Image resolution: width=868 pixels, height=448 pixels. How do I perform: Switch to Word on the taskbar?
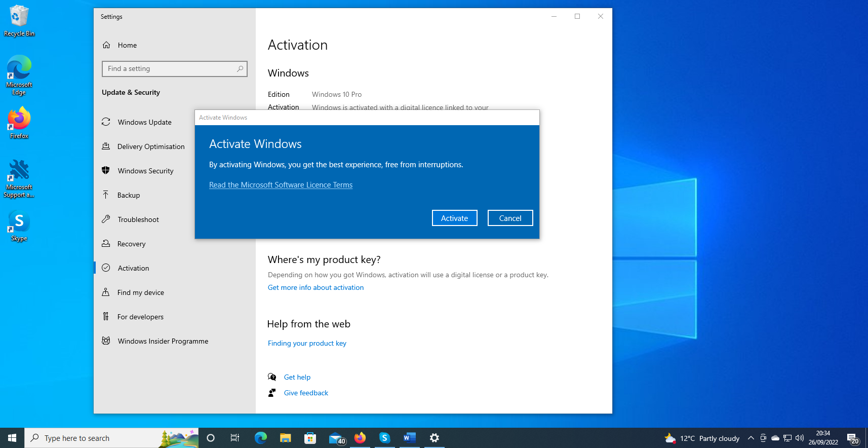click(410, 438)
